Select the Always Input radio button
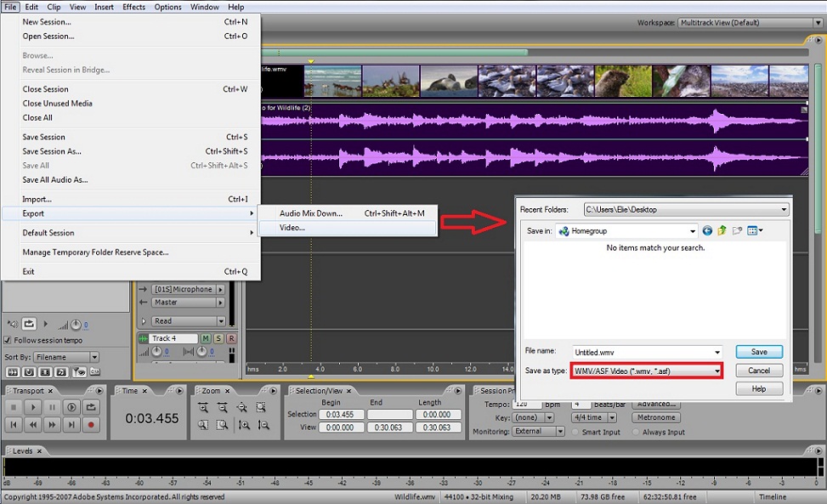 [x=636, y=432]
